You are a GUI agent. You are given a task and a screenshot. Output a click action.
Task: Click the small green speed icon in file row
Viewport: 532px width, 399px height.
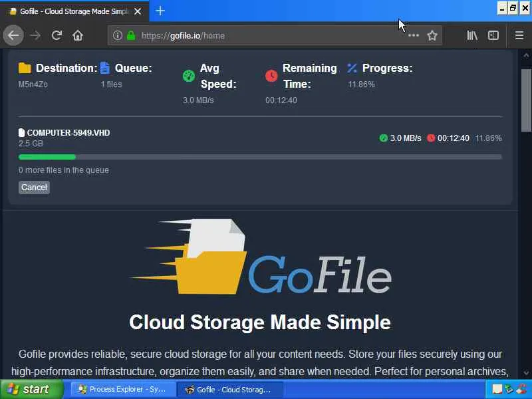click(383, 138)
